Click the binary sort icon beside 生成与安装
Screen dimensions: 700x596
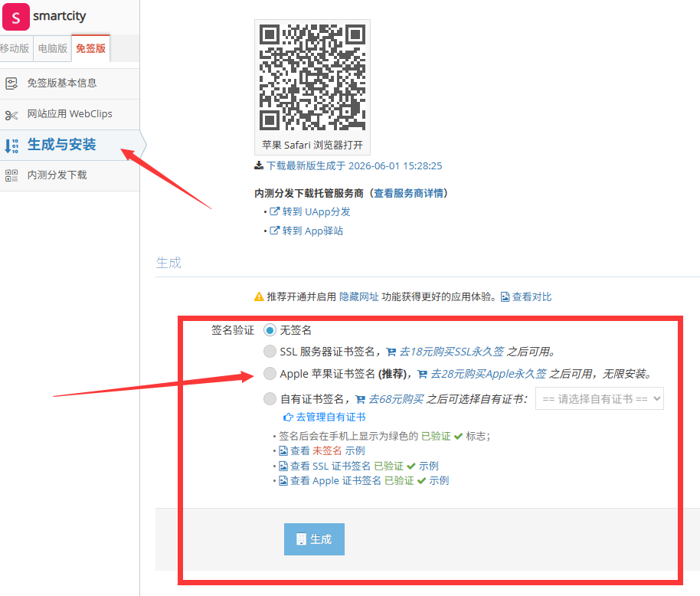pos(11,146)
